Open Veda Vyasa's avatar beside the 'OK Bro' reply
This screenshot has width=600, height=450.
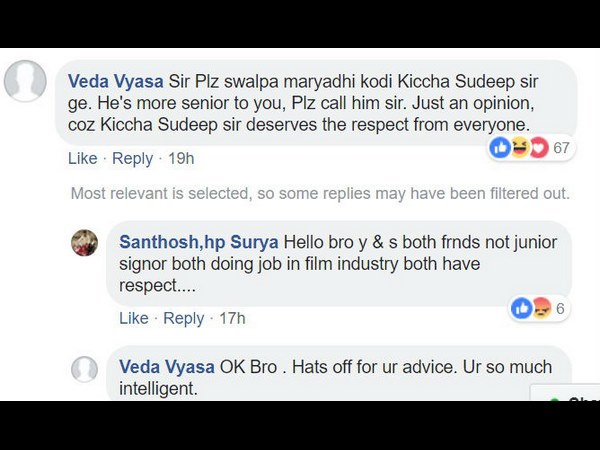pyautogui.click(x=85, y=368)
